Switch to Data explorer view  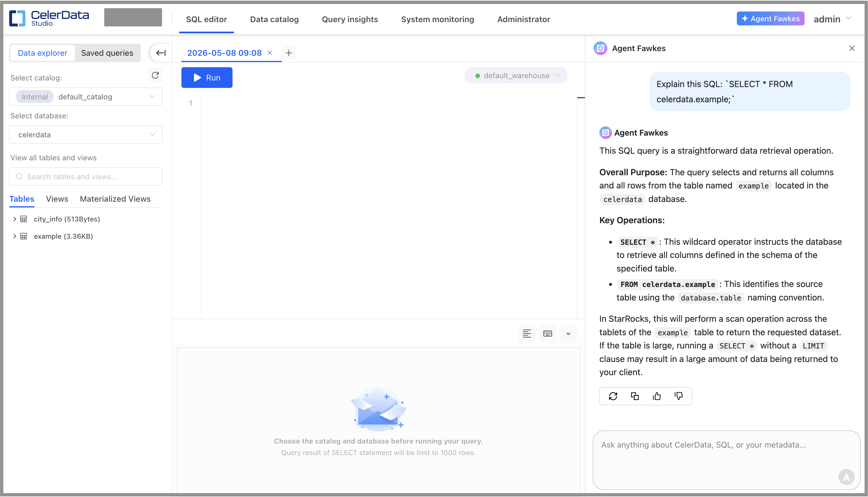pos(43,53)
